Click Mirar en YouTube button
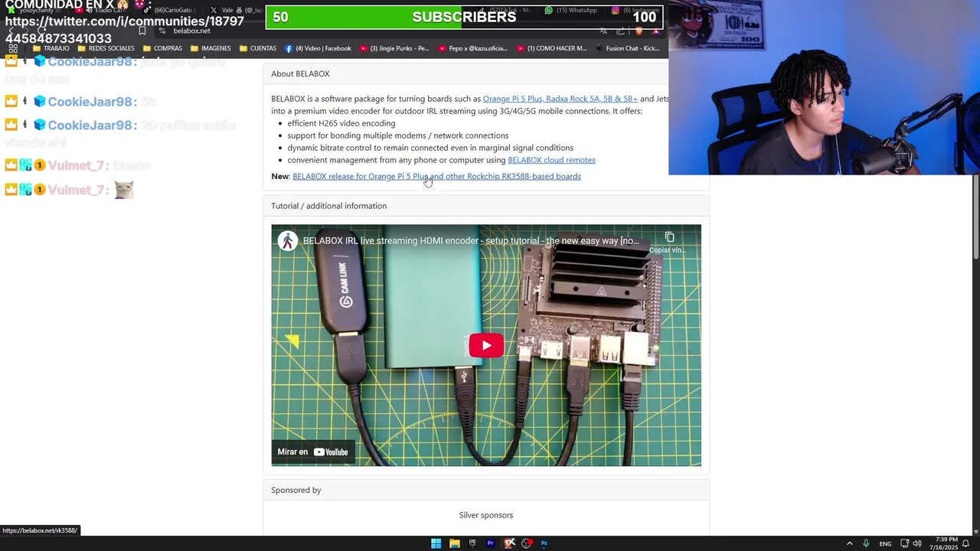Image resolution: width=980 pixels, height=551 pixels. [312, 452]
